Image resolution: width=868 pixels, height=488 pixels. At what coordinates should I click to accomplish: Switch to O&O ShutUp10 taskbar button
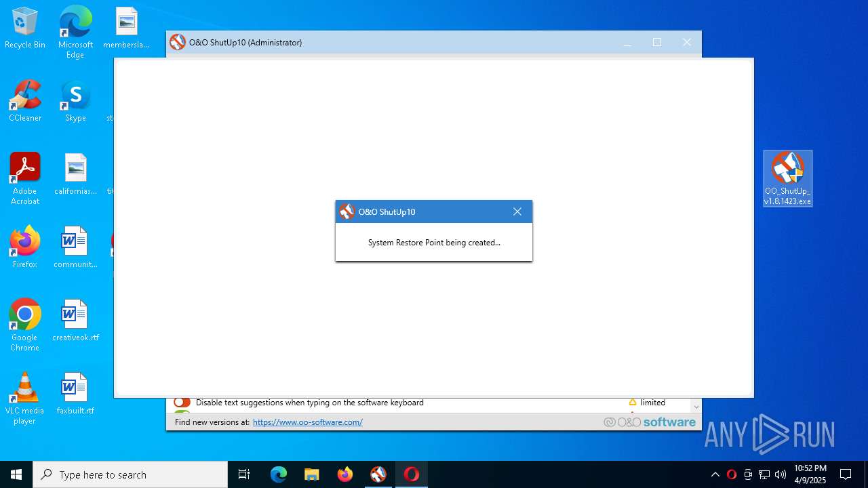coord(378,474)
